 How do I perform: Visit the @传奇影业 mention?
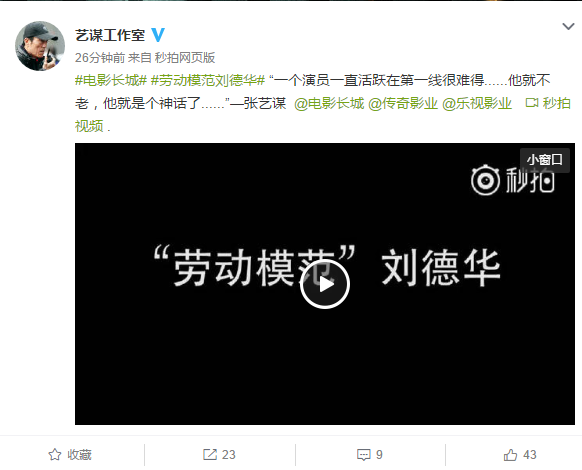click(x=403, y=104)
